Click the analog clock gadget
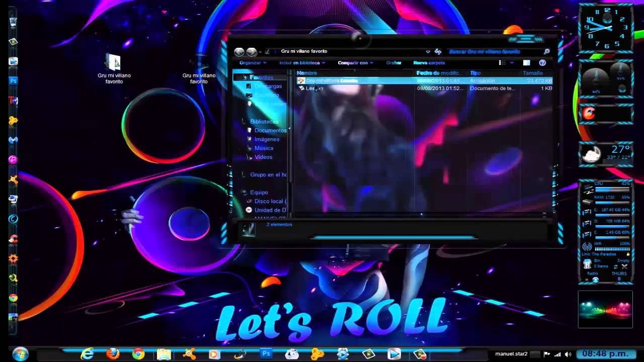The height and width of the screenshot is (362, 644). coord(606,27)
